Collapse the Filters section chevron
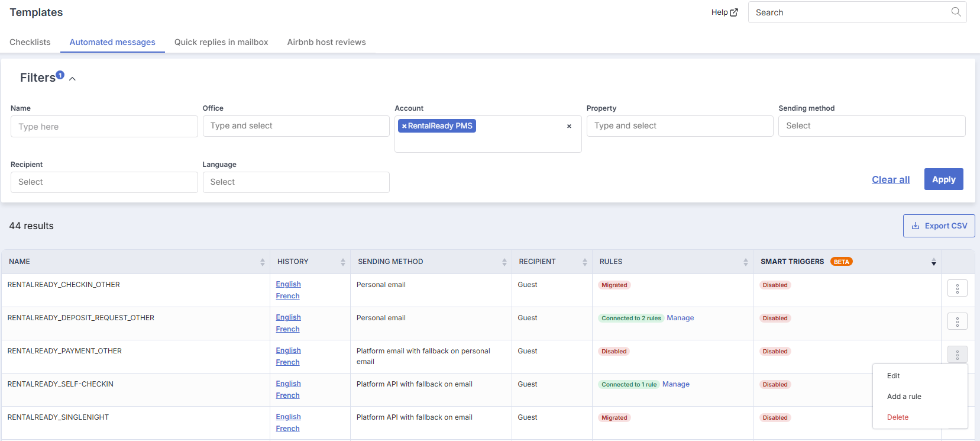This screenshot has height=441, width=980. 72,79
